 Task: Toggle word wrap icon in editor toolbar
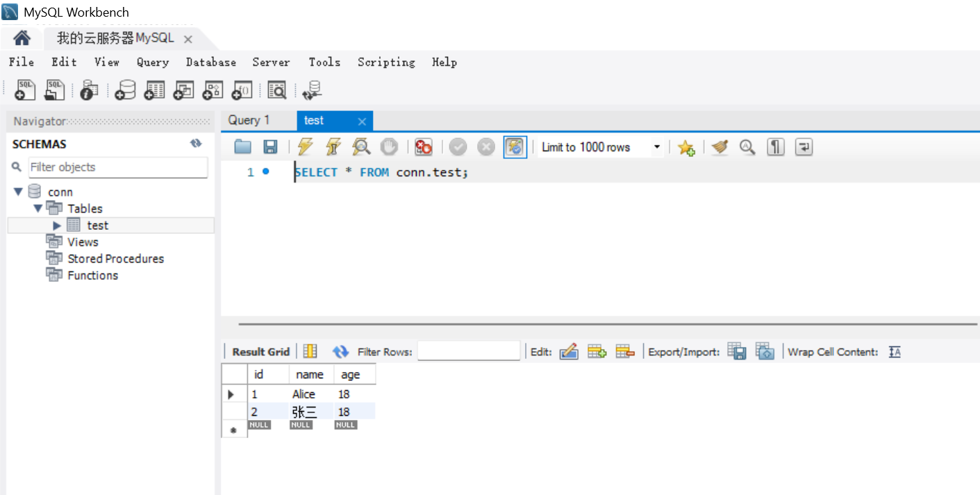[804, 146]
